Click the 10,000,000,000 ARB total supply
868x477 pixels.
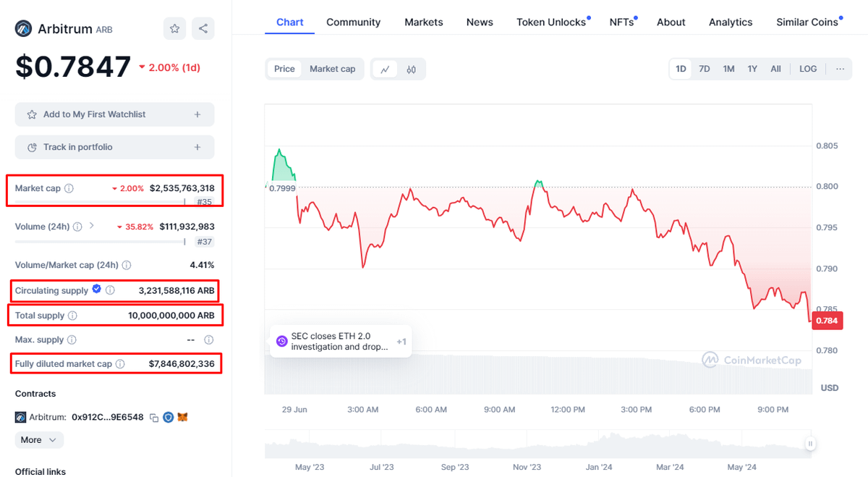pos(171,316)
